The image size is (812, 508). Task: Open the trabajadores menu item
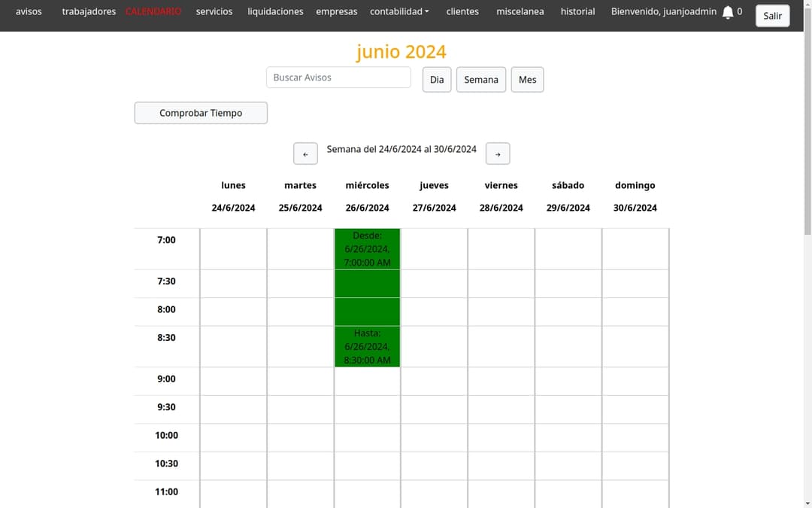89,11
